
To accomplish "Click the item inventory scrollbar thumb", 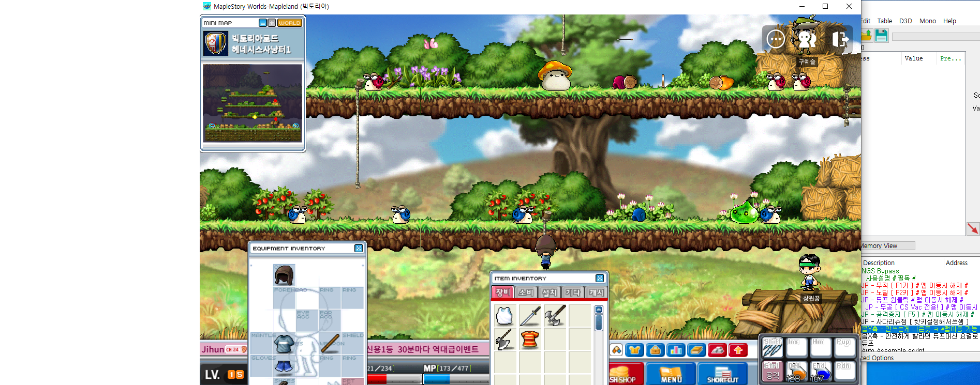I will pyautogui.click(x=599, y=322).
